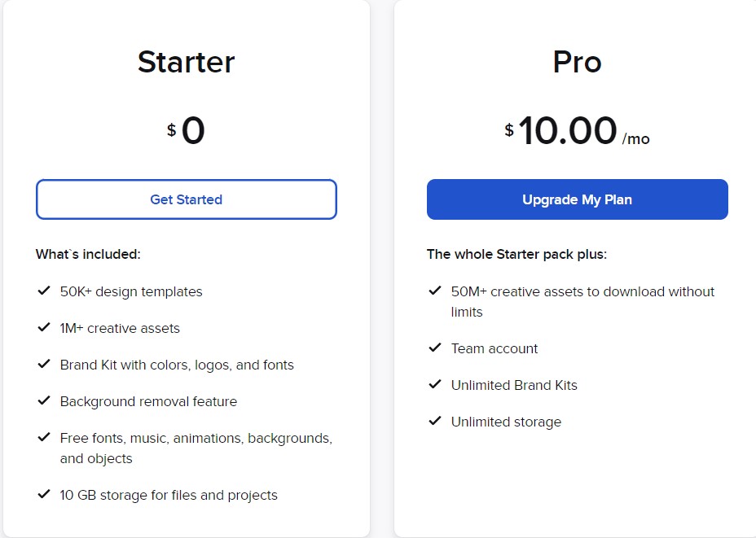Click the $0 price on the Starter card
Screen dimensions: 756x538
pos(187,130)
